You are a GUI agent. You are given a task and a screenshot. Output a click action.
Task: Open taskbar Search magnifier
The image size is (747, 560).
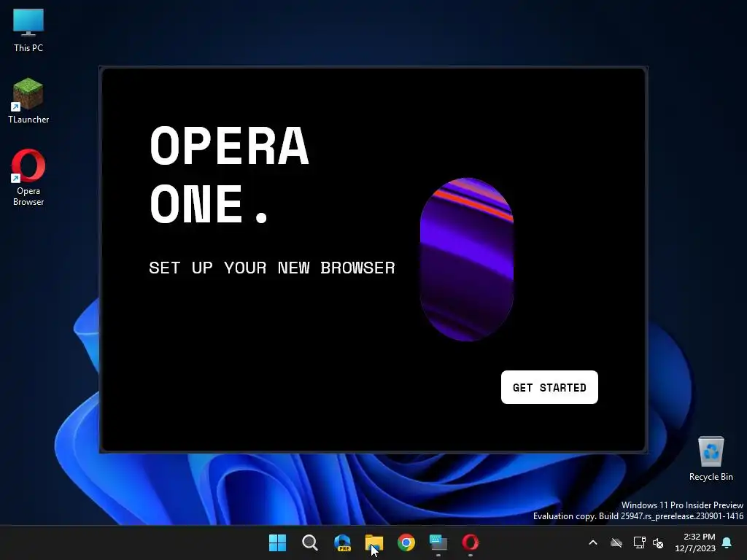pyautogui.click(x=309, y=542)
